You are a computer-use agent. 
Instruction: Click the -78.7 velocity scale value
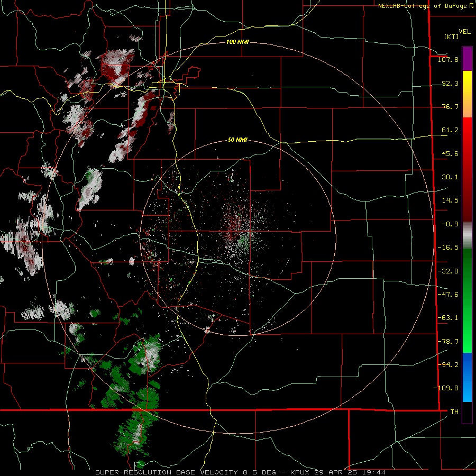(448, 342)
